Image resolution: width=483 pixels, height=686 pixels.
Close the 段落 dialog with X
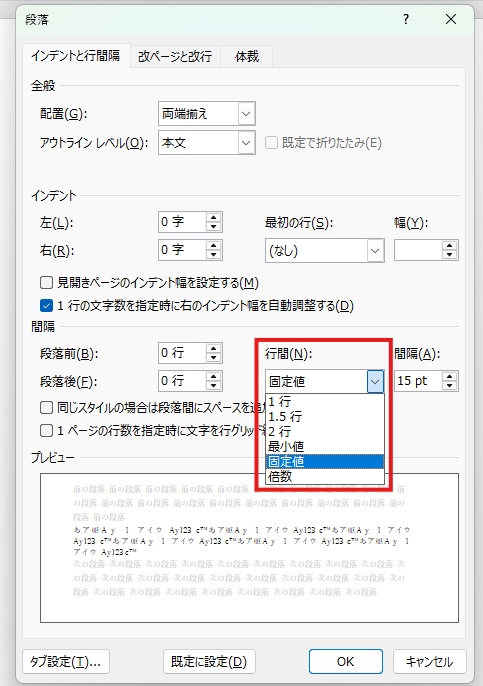click(451, 19)
